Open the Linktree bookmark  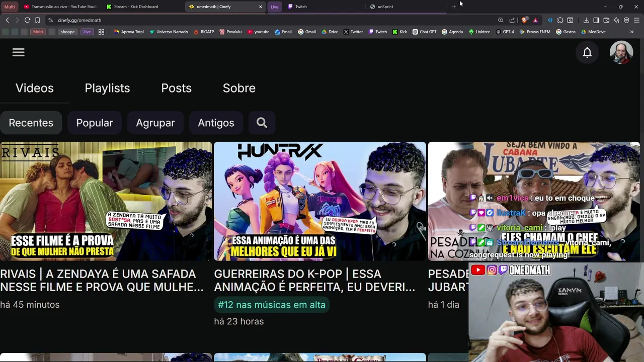[x=479, y=32]
